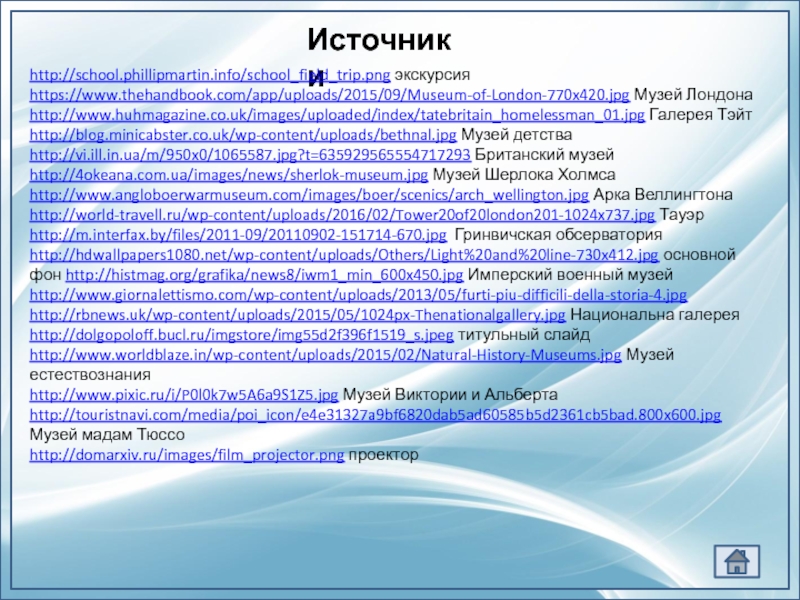The image size is (800, 600).
Task: Open the rbnews.uk Thenationalgallery link
Action: 297,315
